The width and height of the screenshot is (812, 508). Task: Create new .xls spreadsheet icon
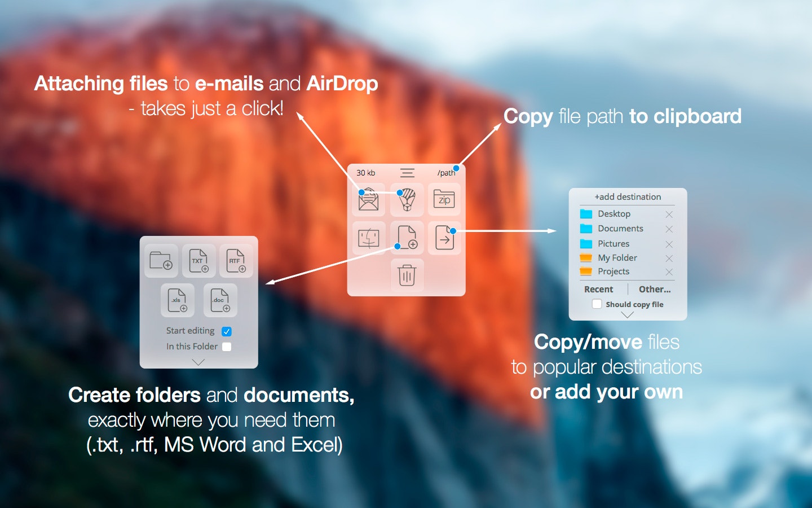[178, 300]
